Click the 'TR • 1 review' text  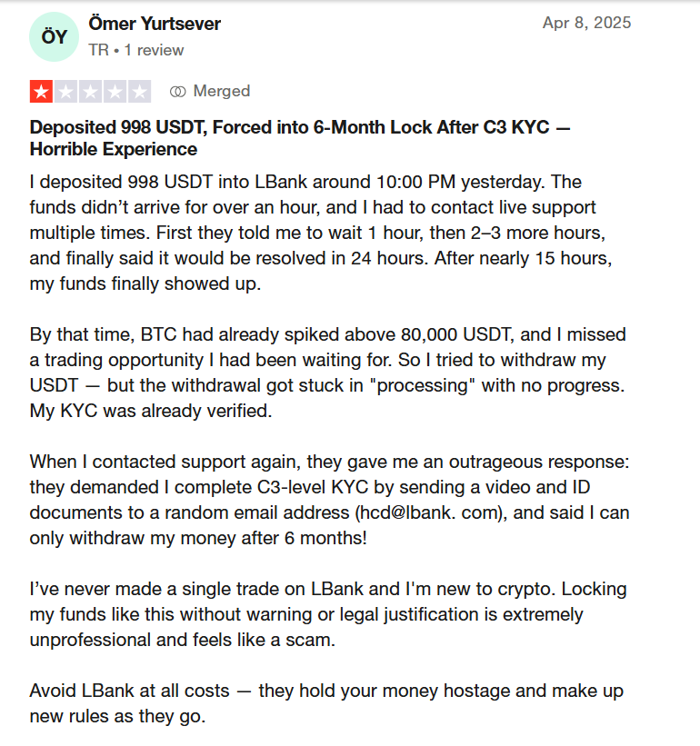pos(136,50)
